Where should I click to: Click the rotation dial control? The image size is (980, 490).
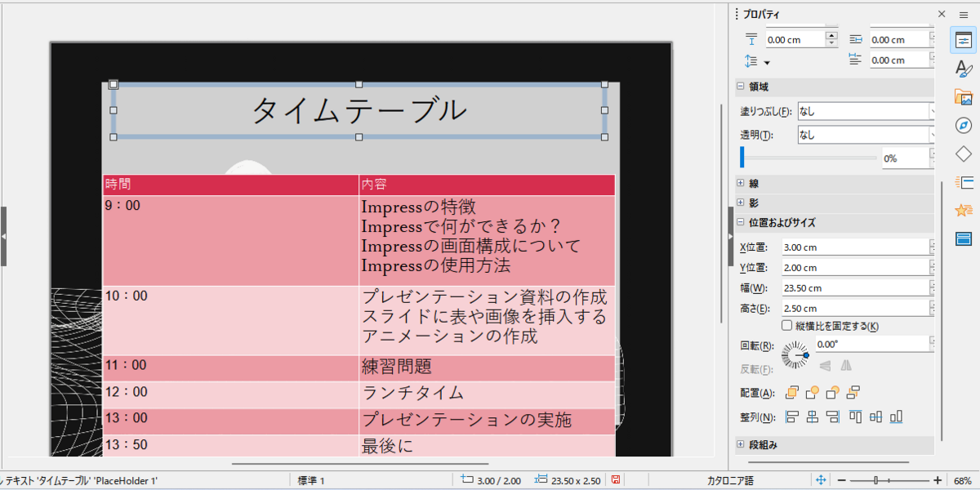[x=796, y=354]
